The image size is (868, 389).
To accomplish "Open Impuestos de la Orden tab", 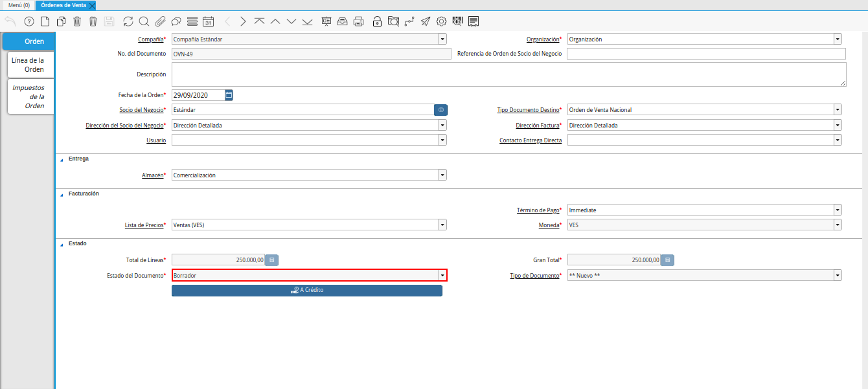I will [29, 96].
